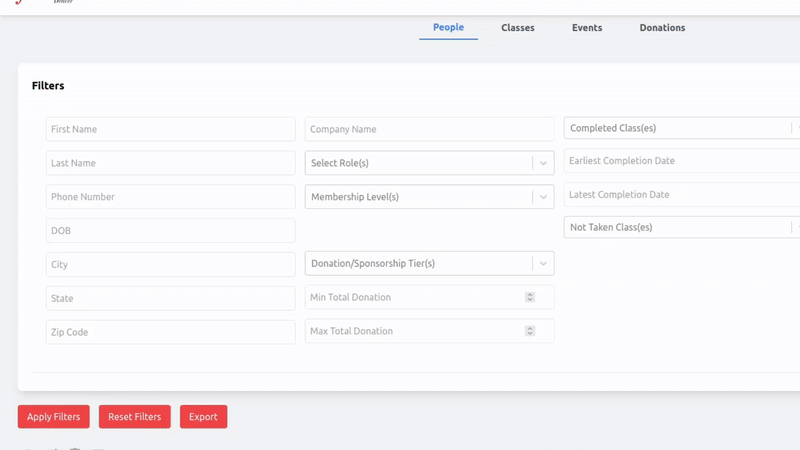The width and height of the screenshot is (800, 450).
Task: Open the Not Taken Class(es) dropdown
Action: [x=678, y=227]
